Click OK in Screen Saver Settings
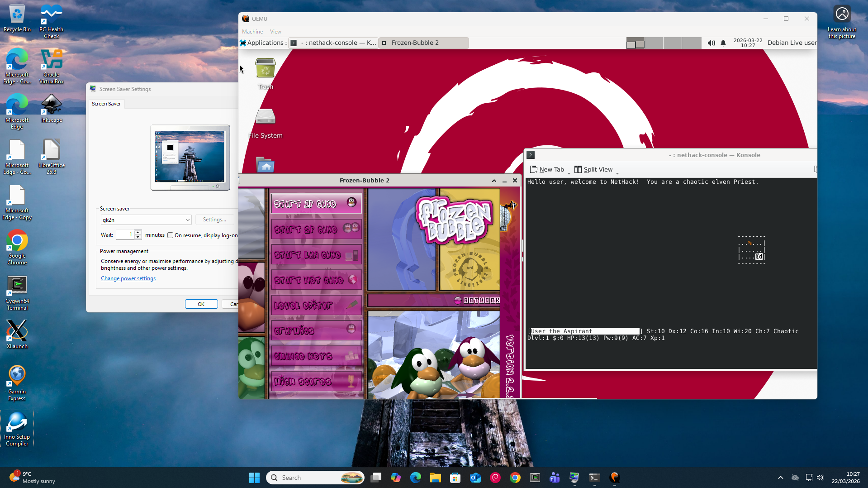Screen dimensions: 868x488 click(201, 304)
